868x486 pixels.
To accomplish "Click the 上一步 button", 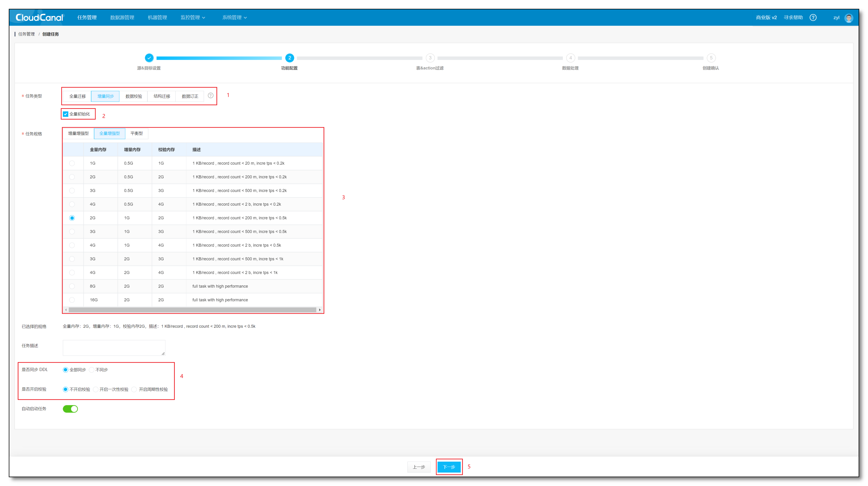I will point(419,467).
